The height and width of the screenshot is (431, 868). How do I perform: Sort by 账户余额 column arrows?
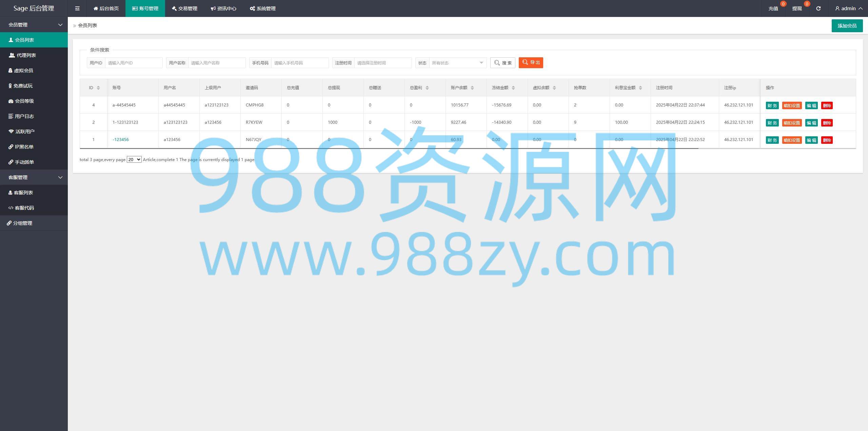(472, 88)
